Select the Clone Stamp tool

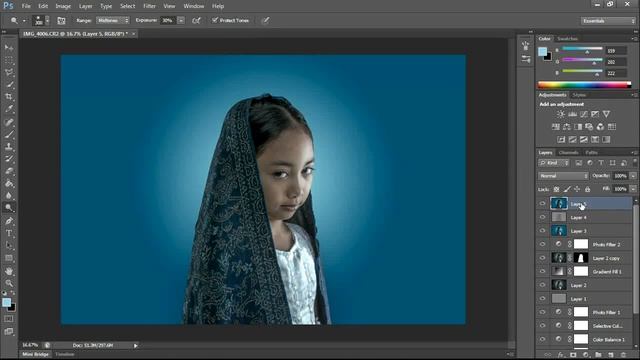[9, 147]
